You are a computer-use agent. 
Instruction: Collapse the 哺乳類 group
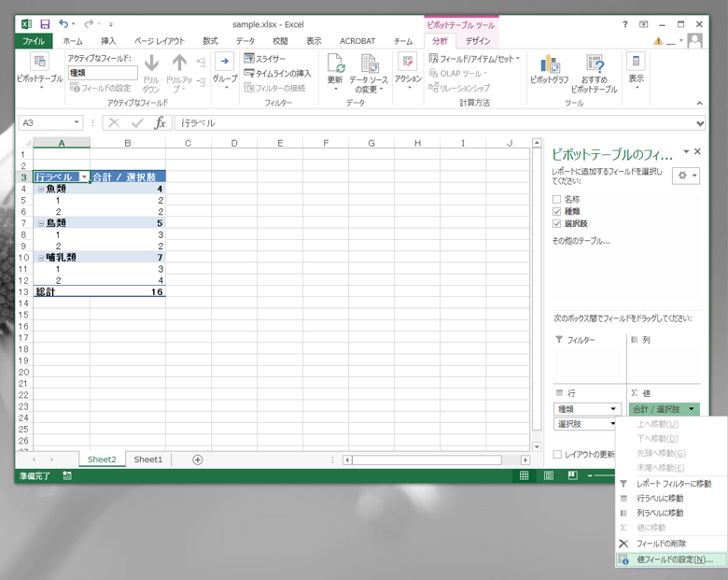(41, 258)
